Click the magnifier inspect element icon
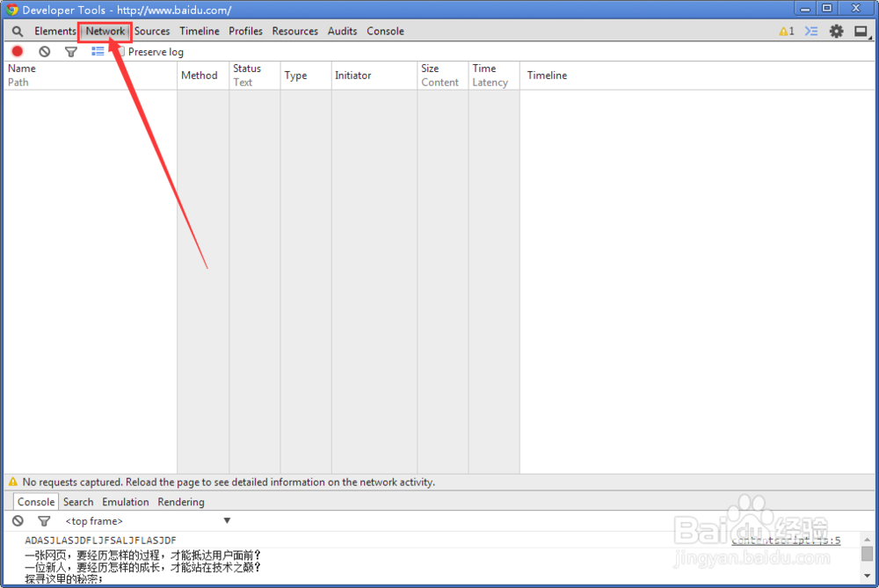The image size is (879, 588). coord(18,32)
